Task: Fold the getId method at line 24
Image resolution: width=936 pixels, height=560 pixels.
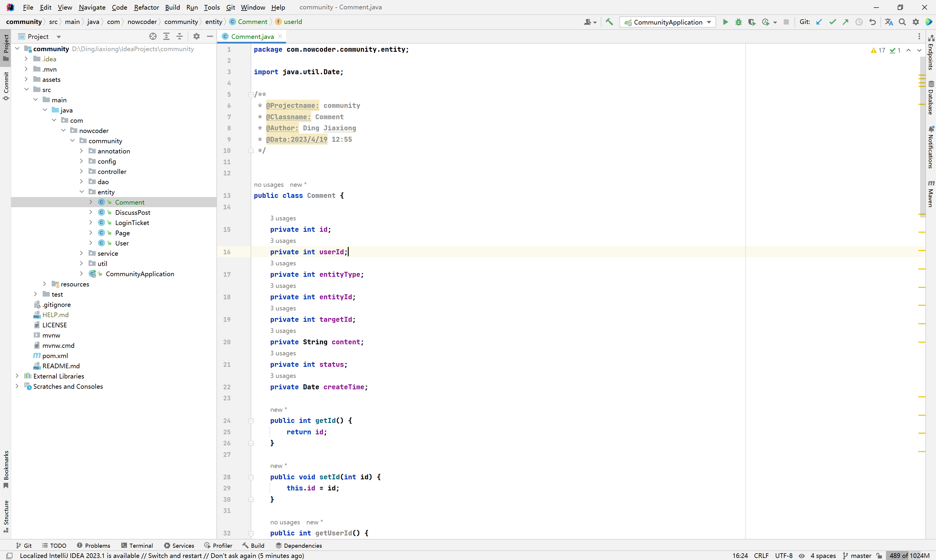Action: coord(251,420)
